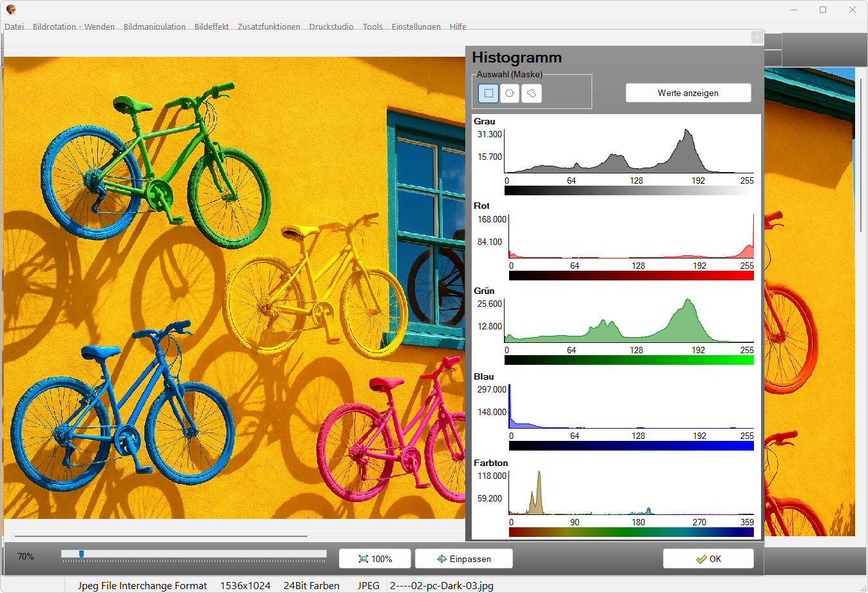Select the rectangular mask selection tool

488,93
